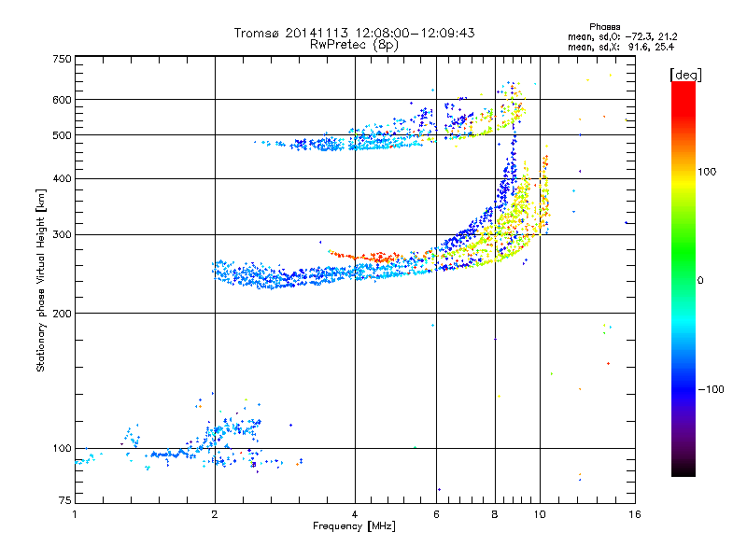Click the 'Phases' heading text
The width and height of the screenshot is (747, 560).
(604, 27)
